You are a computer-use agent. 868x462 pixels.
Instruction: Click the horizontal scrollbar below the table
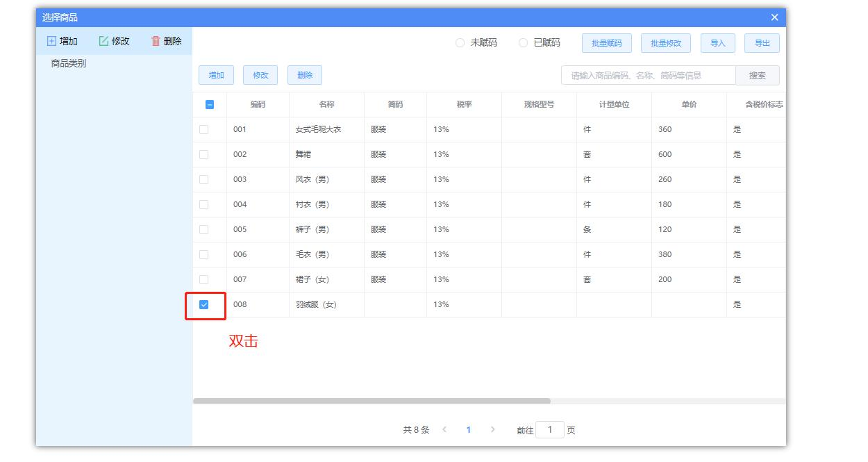click(372, 401)
